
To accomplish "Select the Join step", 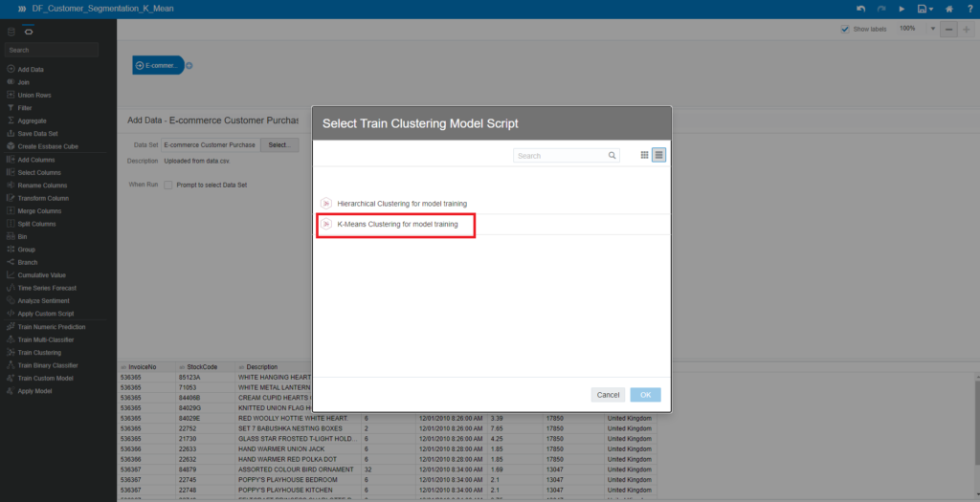I will coord(23,82).
